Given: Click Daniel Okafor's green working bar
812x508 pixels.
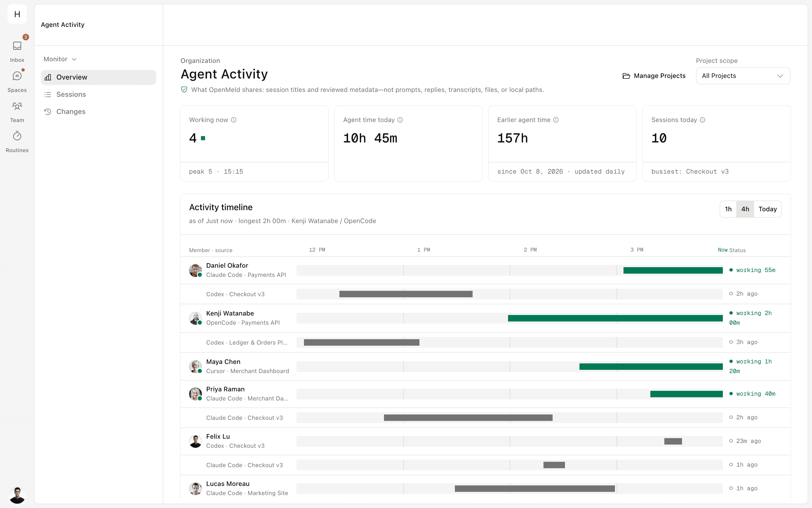Looking at the screenshot, I should [673, 270].
